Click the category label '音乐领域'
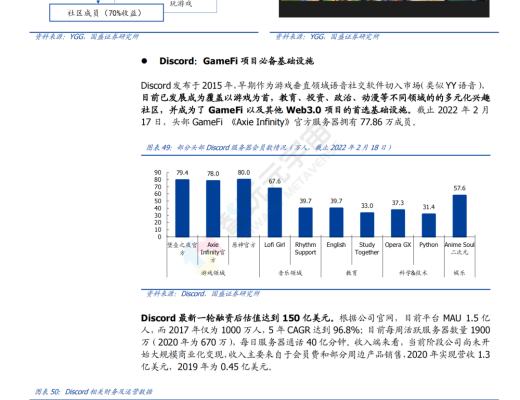The width and height of the screenshot is (520, 400). click(290, 273)
